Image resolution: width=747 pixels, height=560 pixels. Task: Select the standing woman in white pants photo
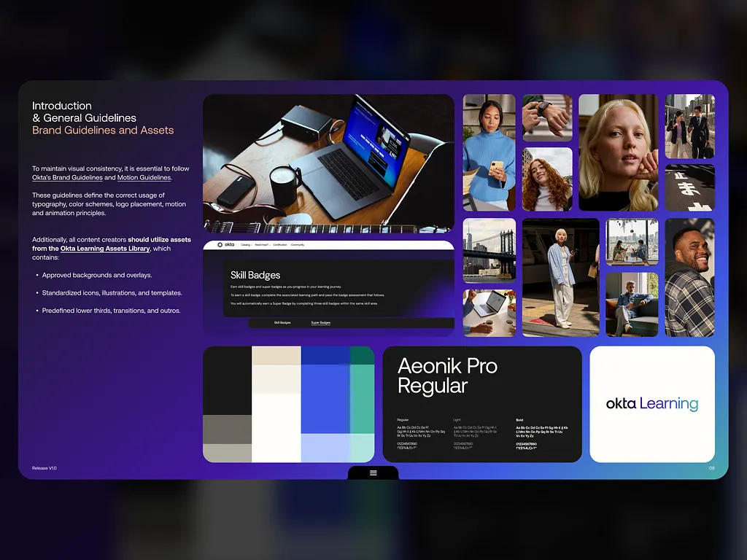pyautogui.click(x=560, y=277)
